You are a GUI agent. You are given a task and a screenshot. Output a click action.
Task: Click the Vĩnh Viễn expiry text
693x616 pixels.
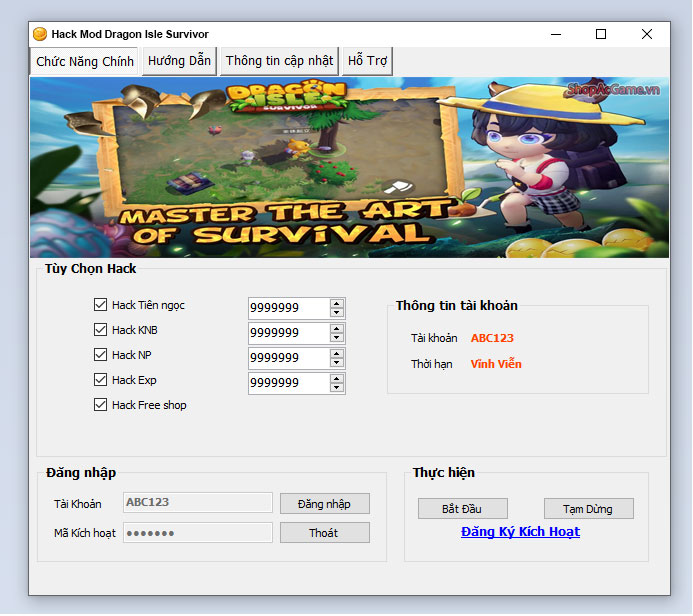(496, 364)
